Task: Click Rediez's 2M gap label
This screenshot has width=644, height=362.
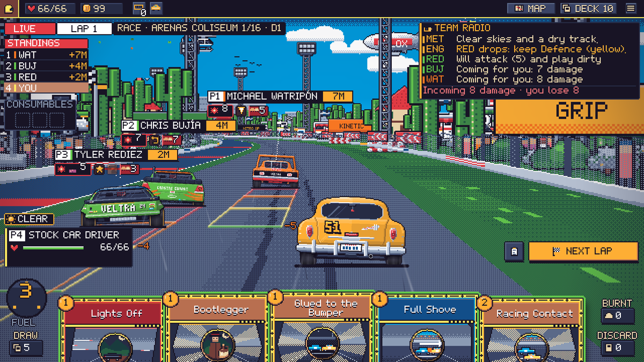Action: (163, 154)
